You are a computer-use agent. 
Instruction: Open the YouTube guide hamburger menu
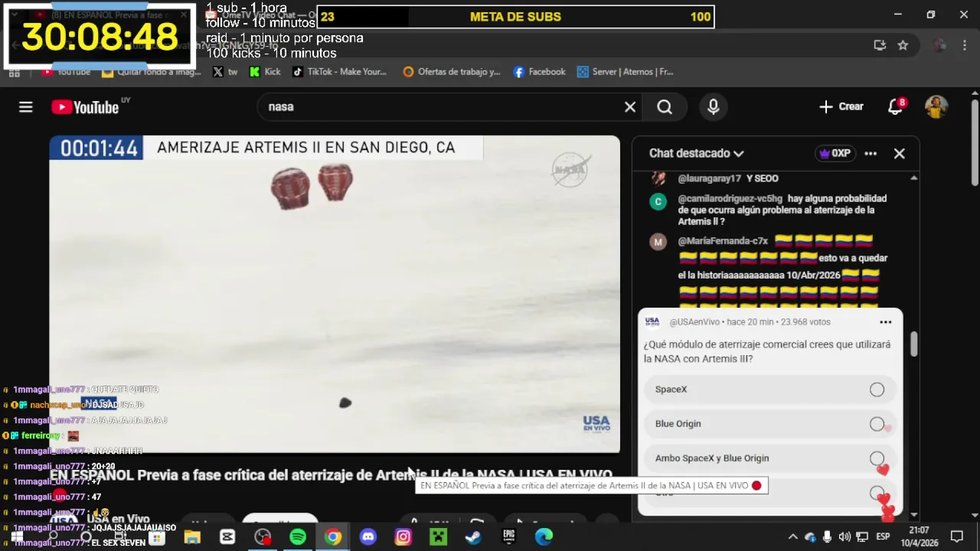pyautogui.click(x=26, y=107)
